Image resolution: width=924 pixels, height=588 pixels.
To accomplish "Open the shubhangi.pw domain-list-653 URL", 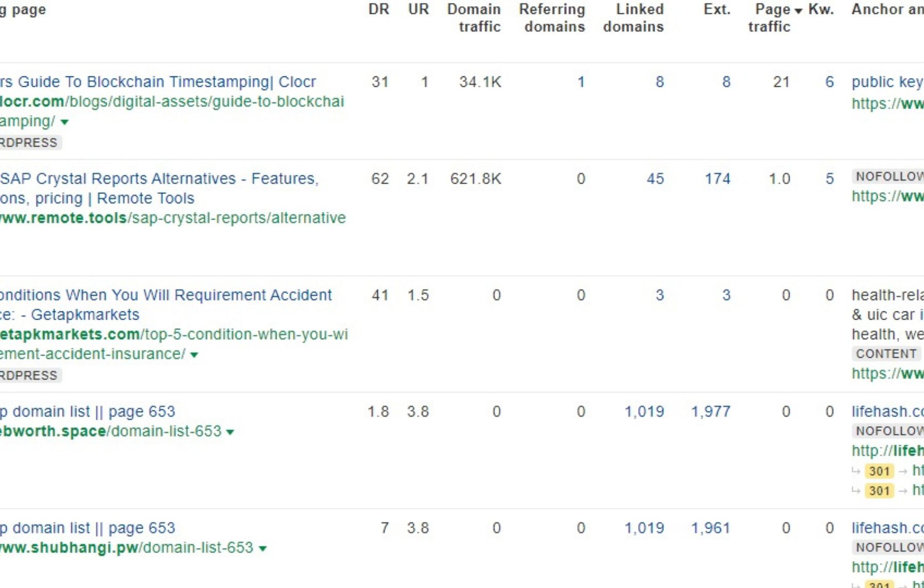I will click(x=127, y=547).
